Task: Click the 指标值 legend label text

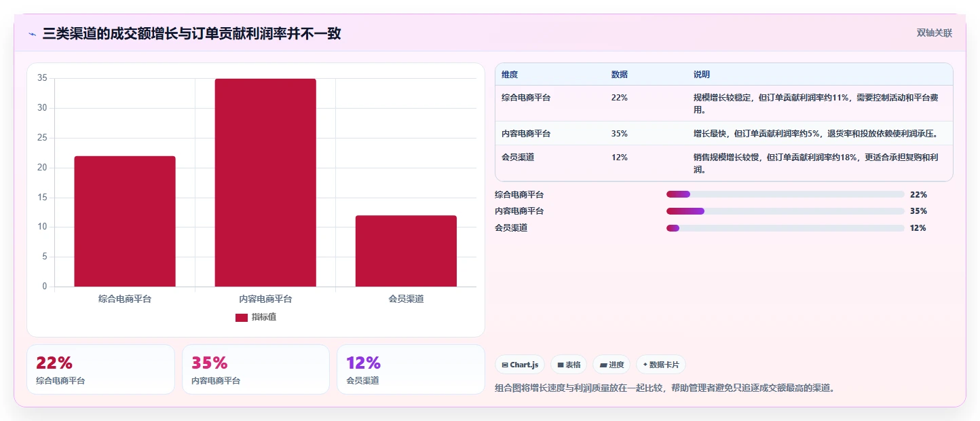Action: [264, 318]
